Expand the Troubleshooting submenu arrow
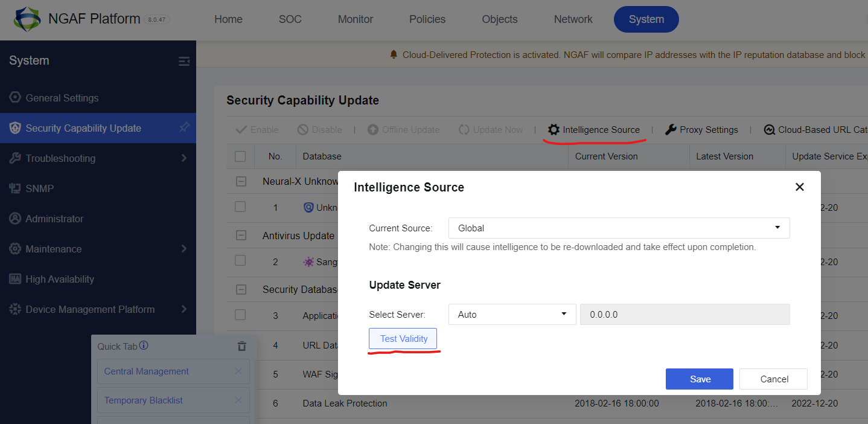This screenshot has width=868, height=424. (x=184, y=158)
